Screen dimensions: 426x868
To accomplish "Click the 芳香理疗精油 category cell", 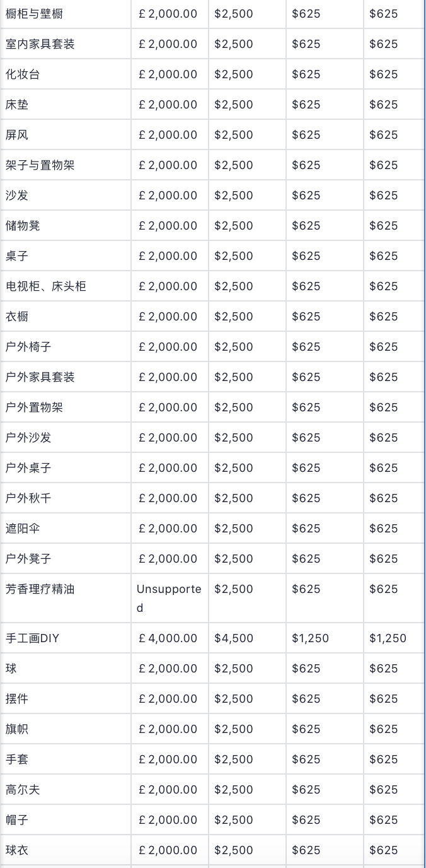I will pyautogui.click(x=40, y=589).
